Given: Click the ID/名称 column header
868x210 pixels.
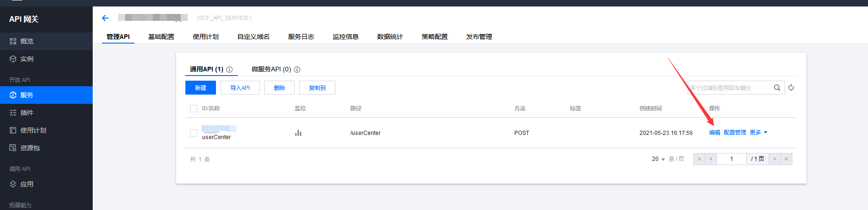Looking at the screenshot, I should [x=211, y=108].
